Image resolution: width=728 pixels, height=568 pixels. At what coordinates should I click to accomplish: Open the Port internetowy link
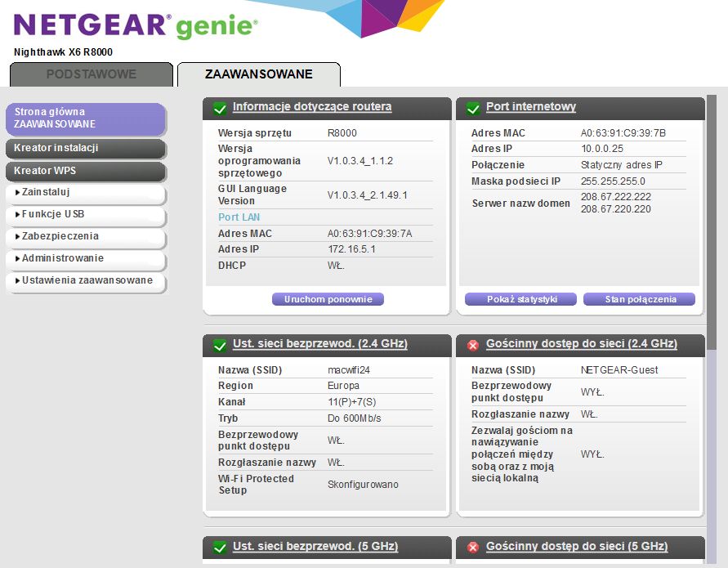coord(530,107)
